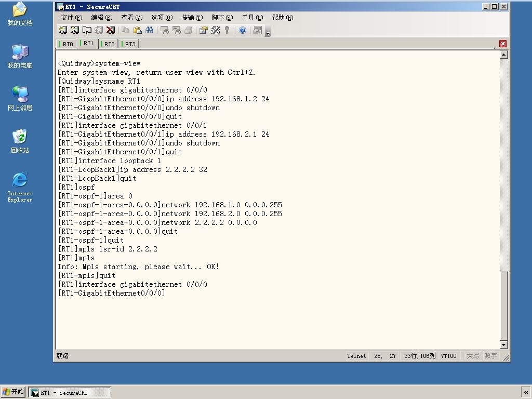Open the 工具(L) menu
Viewport: 532px width, 399px height.
pyautogui.click(x=252, y=17)
